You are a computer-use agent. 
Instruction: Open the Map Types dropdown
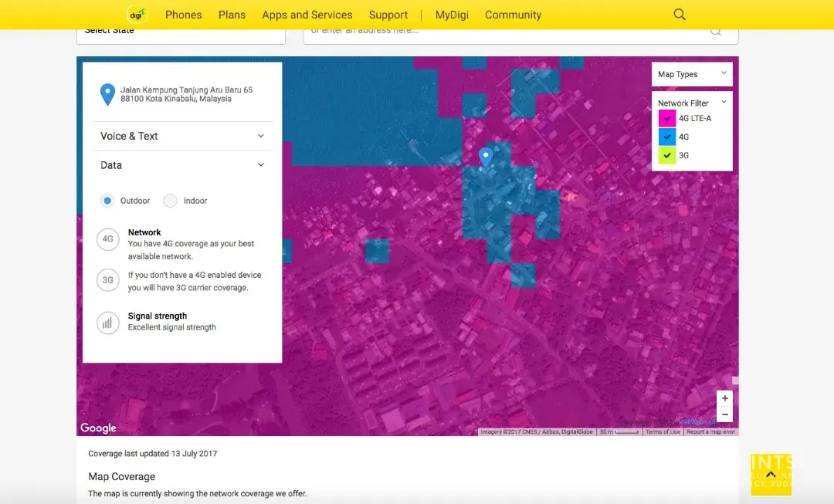[x=692, y=74]
